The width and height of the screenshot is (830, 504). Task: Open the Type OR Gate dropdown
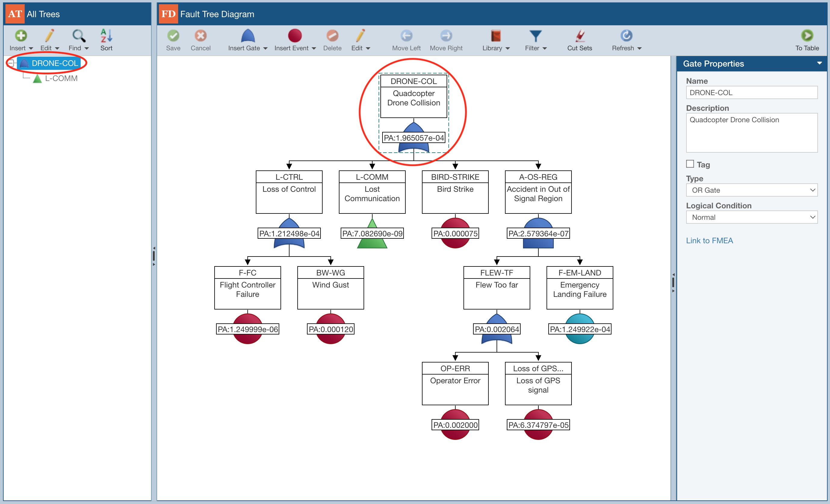click(x=751, y=190)
